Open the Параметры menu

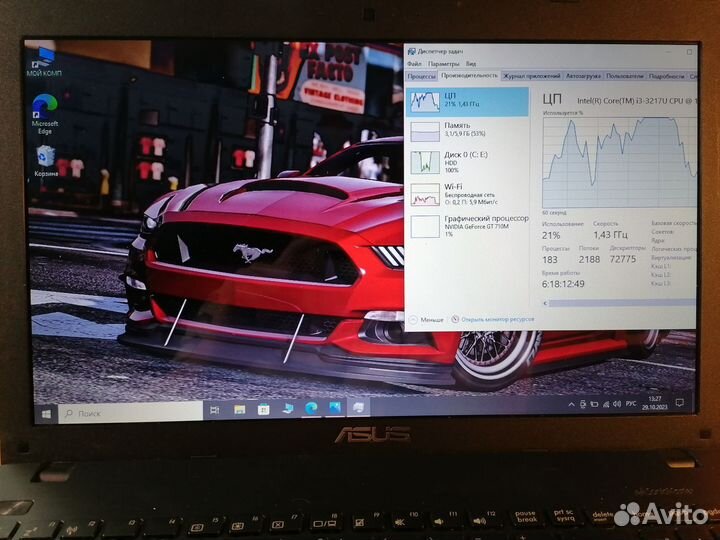444,64
